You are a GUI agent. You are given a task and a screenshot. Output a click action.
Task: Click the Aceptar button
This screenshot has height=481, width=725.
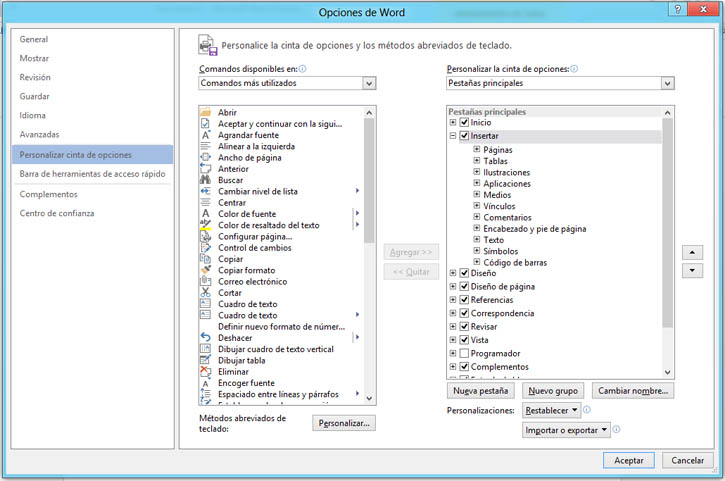pos(629,460)
